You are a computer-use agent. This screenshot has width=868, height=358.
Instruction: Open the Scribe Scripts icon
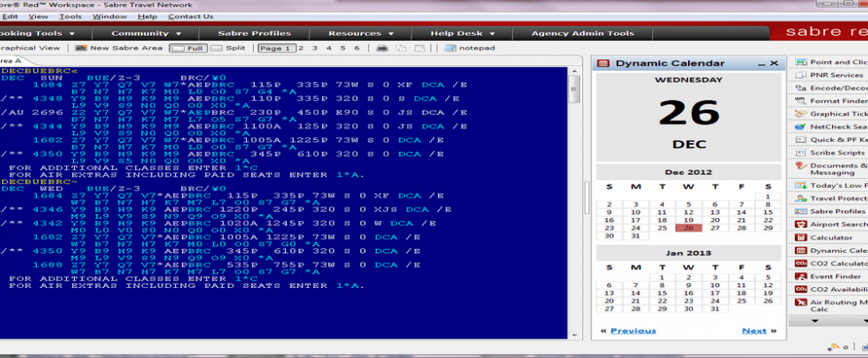[x=800, y=153]
